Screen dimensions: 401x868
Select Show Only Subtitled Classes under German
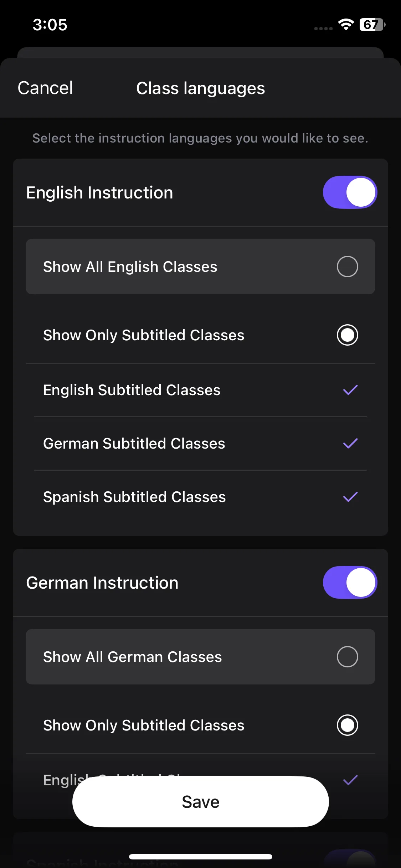[x=347, y=725]
